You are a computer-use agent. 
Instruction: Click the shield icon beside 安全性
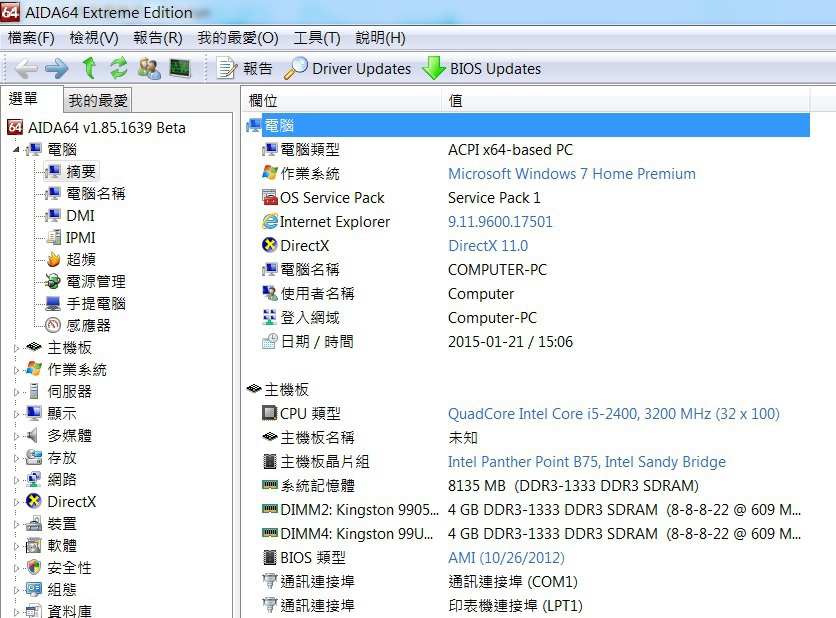34,567
